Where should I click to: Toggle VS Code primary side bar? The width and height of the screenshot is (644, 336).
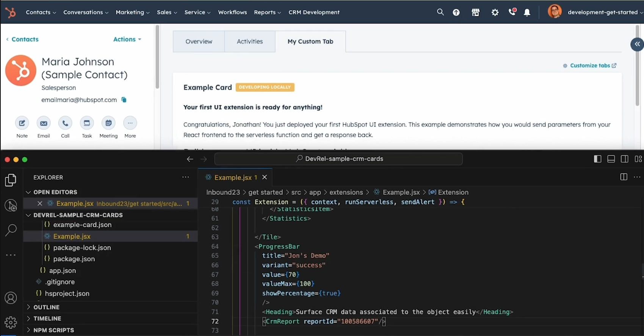pos(597,159)
